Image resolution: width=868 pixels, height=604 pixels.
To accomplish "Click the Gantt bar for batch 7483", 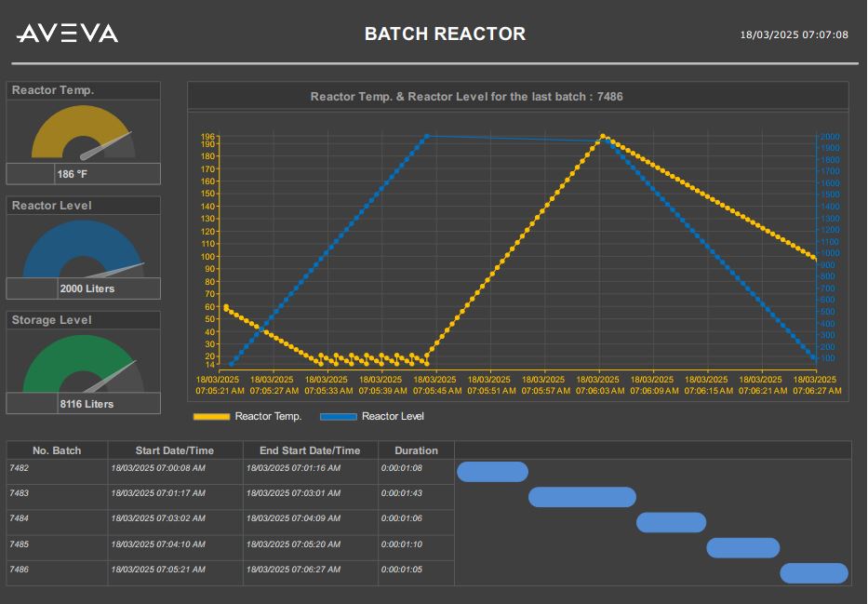I will coord(582,497).
